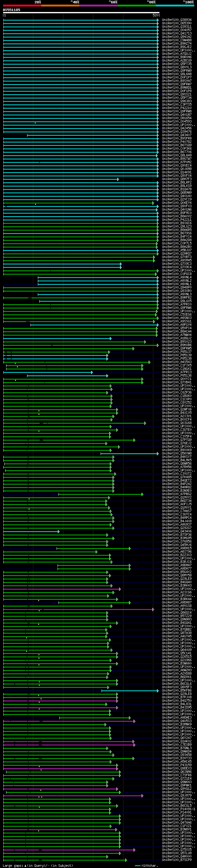The height and width of the screenshot is (868, 197).
Task: Select the query name AV551185
Action: [x=11, y=10]
